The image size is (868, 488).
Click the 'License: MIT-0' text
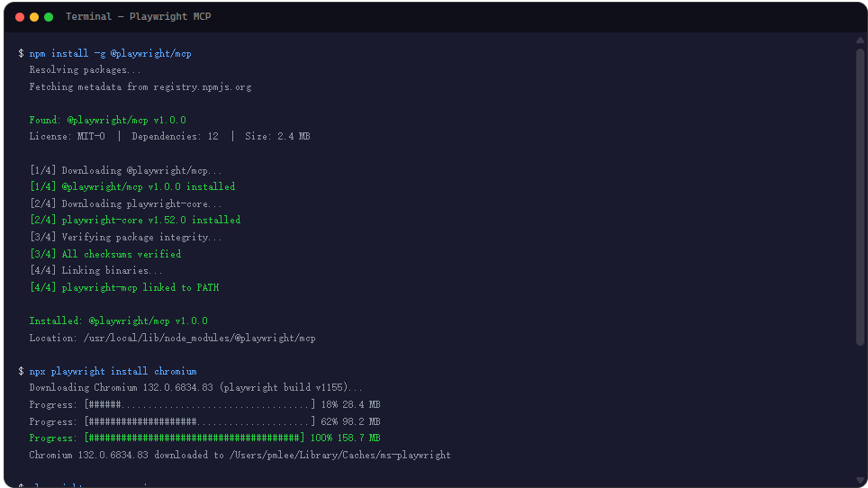67,137
